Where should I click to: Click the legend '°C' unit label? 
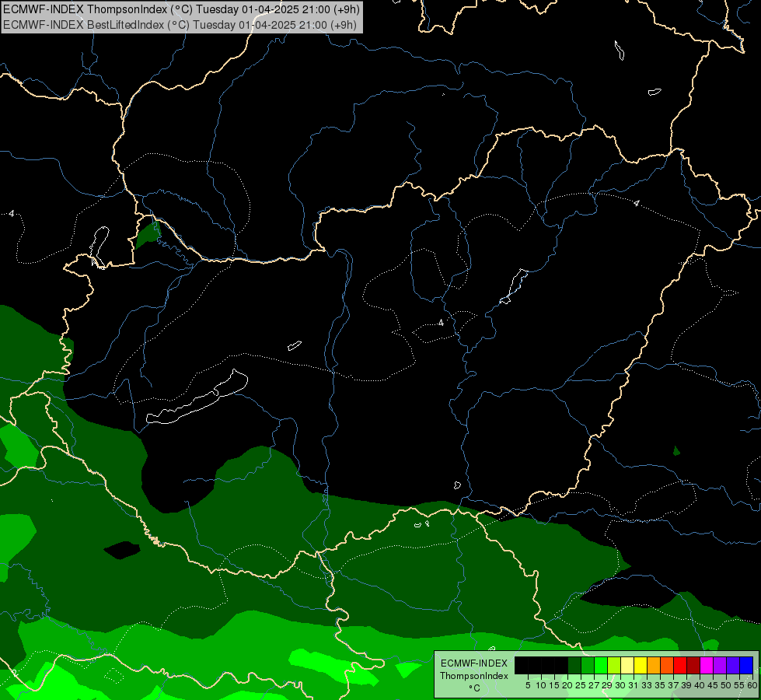474,688
